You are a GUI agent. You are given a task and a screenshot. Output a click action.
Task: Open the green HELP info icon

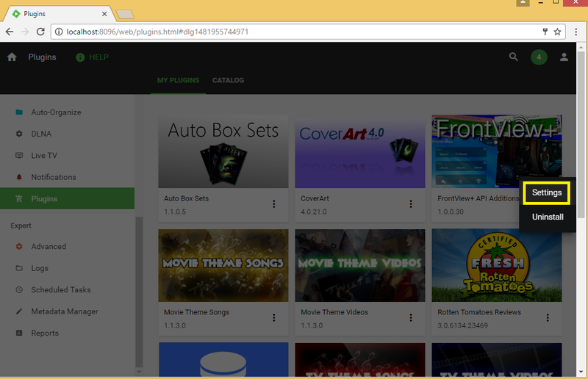click(x=80, y=57)
